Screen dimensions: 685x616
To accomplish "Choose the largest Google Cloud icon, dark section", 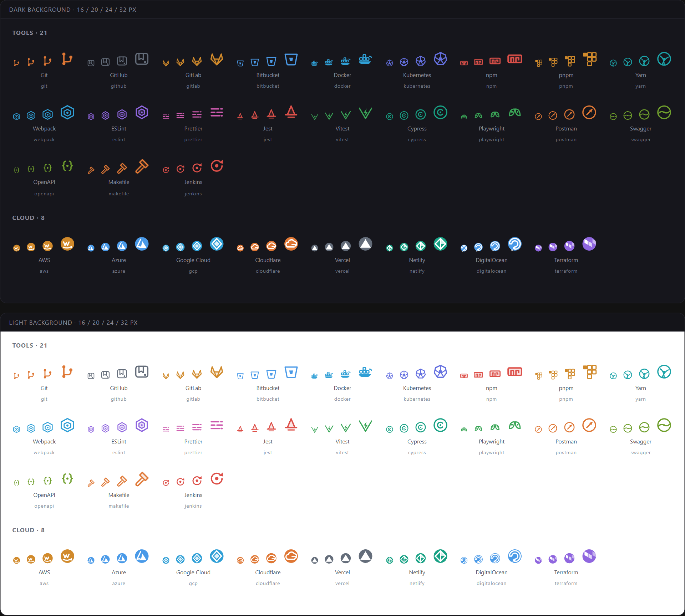I will (x=217, y=244).
